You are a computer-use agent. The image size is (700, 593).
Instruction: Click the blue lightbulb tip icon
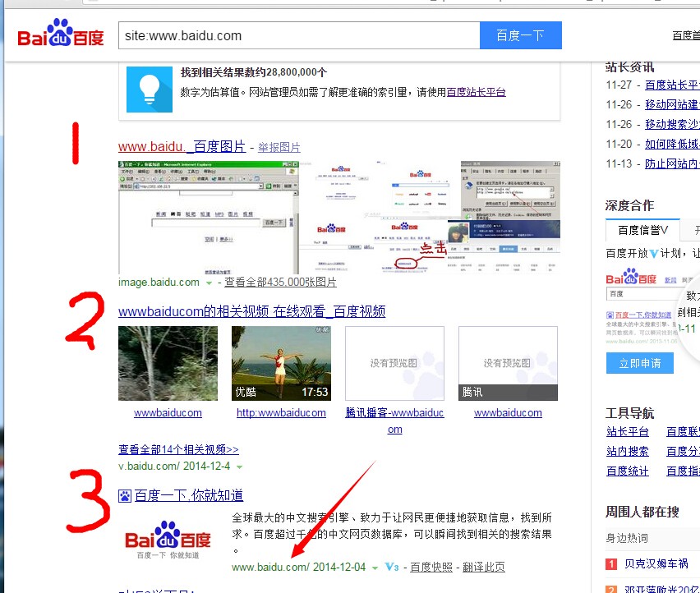point(150,89)
